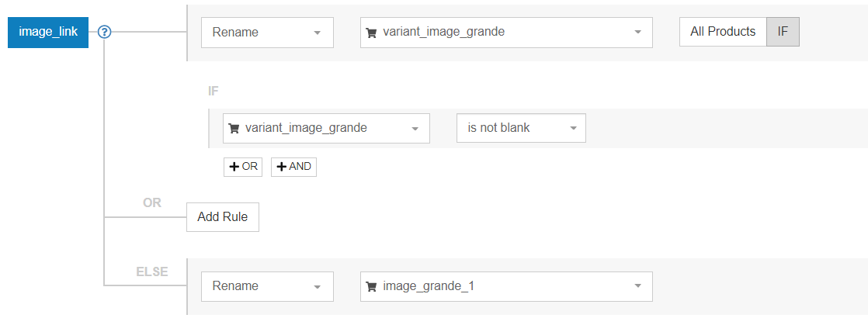
Task: Click the Add Rule button
Action: [222, 217]
